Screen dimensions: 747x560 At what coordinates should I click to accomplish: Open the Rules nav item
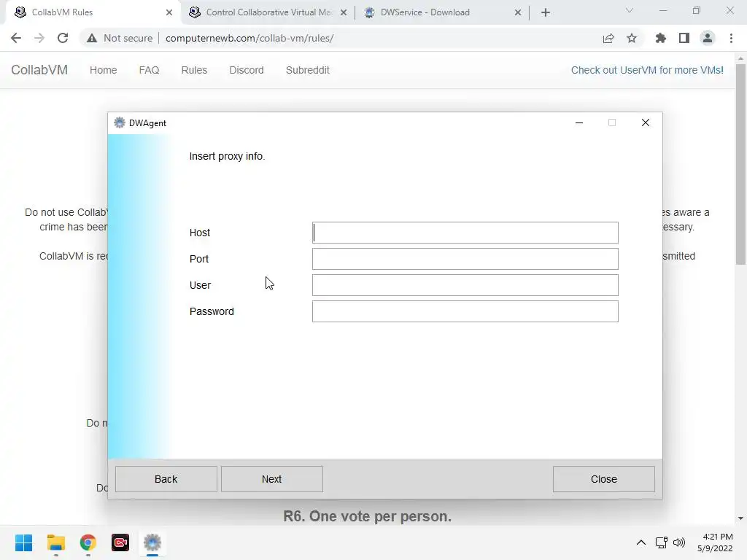(x=194, y=70)
